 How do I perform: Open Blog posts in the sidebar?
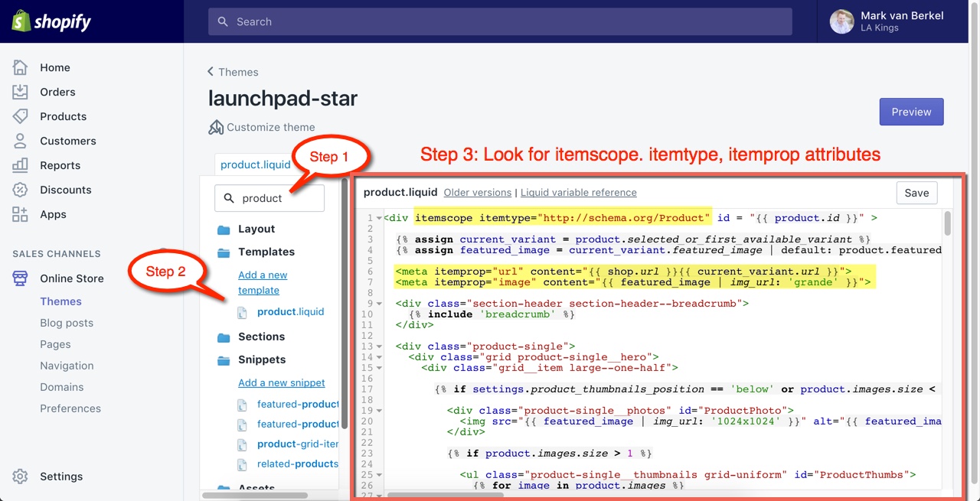67,323
